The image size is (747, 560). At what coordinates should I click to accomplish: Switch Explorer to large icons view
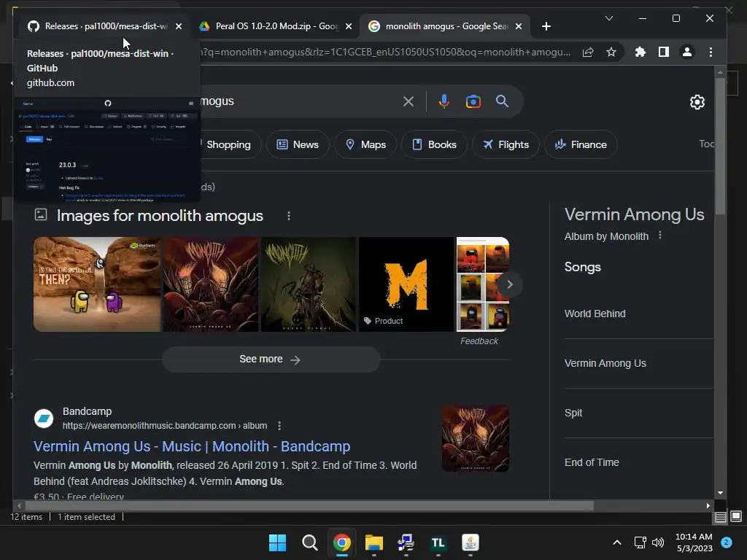coord(736,516)
